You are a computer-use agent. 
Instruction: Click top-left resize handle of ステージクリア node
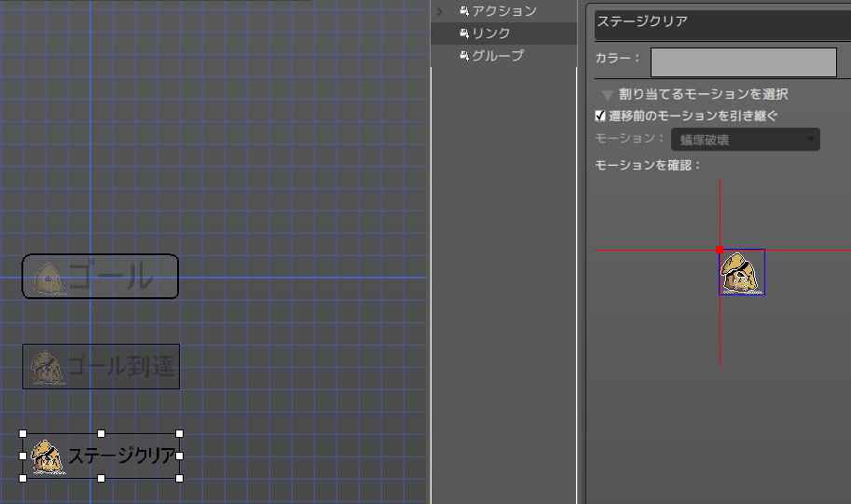tap(22, 433)
